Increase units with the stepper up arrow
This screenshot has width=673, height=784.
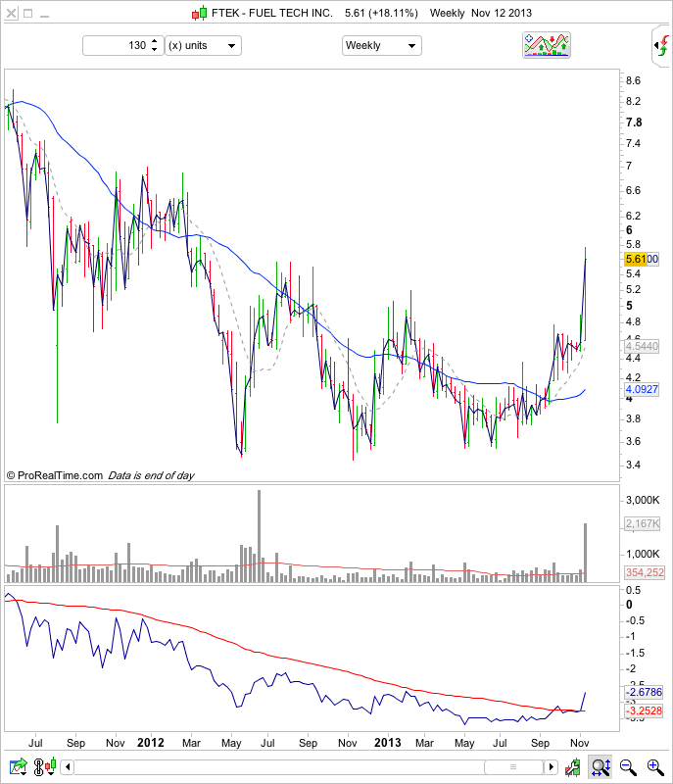click(155, 41)
